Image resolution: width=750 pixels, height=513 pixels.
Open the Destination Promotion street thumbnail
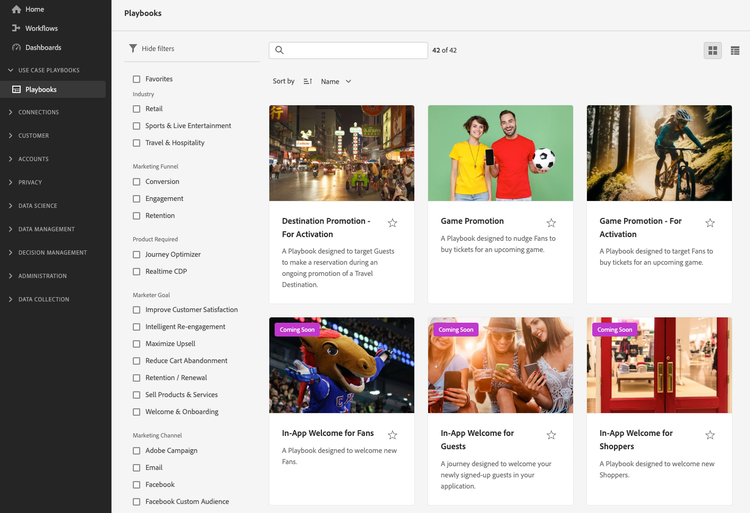click(x=341, y=153)
